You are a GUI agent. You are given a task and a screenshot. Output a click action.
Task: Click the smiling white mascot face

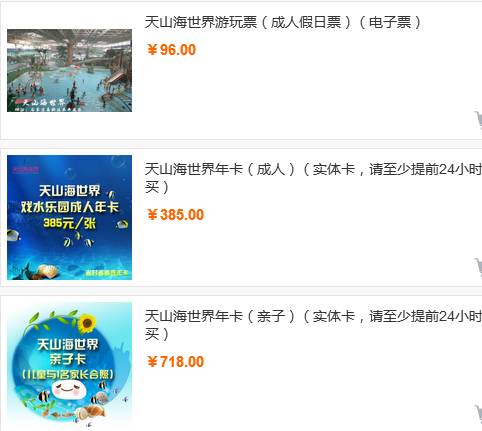click(x=67, y=389)
